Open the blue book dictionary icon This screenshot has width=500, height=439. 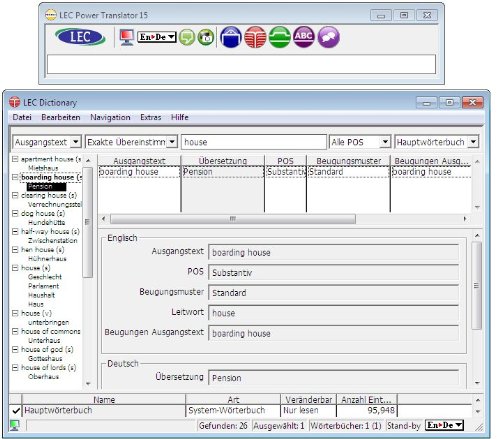(x=231, y=37)
